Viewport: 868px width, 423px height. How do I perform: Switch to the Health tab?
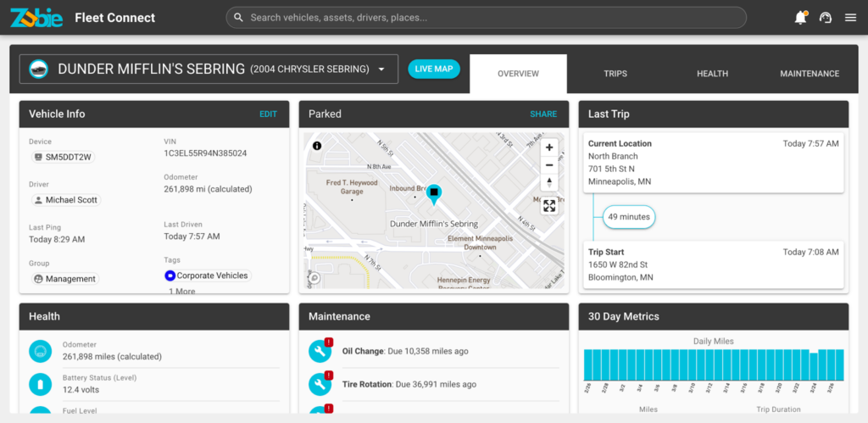[x=712, y=74]
